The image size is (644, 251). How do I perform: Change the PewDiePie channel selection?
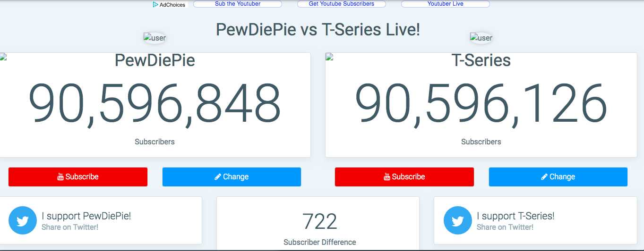[232, 177]
